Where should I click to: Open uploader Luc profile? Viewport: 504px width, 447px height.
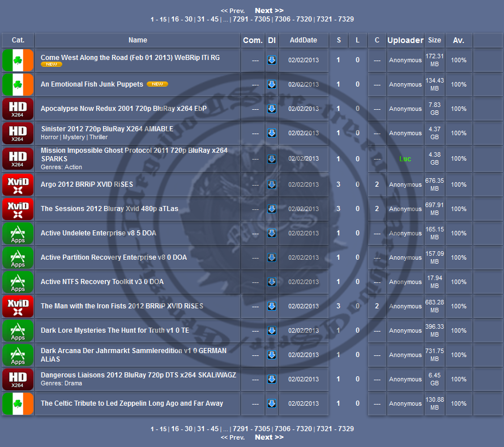tap(405, 159)
